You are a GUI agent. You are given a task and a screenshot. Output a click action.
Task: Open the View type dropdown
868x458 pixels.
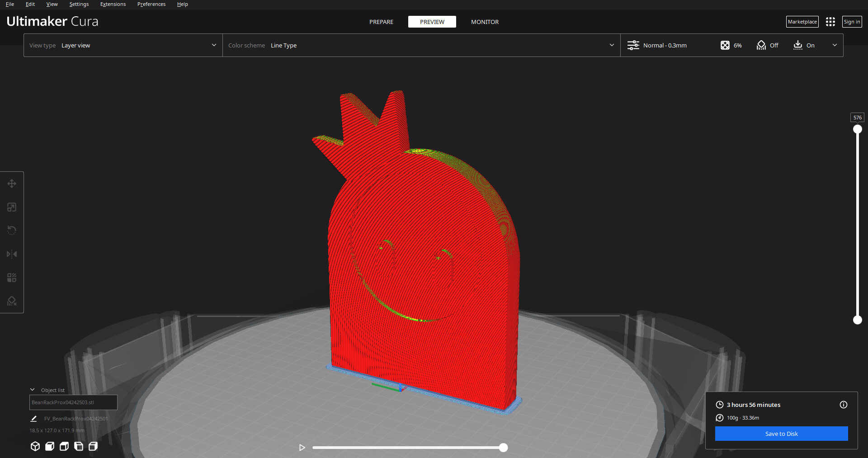click(123, 45)
